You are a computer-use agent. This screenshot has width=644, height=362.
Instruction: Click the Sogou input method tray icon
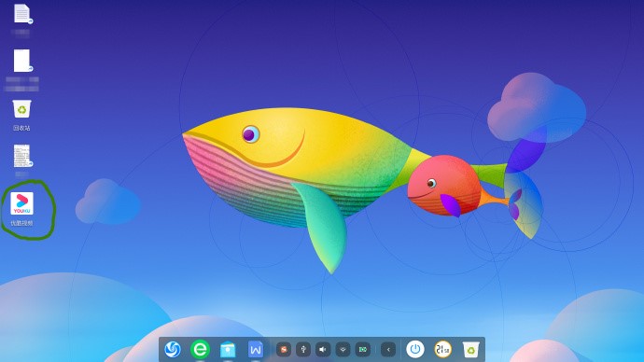click(284, 350)
